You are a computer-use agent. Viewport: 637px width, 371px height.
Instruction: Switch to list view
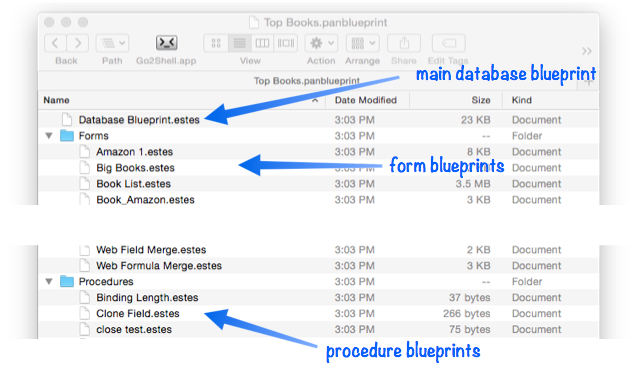(240, 43)
